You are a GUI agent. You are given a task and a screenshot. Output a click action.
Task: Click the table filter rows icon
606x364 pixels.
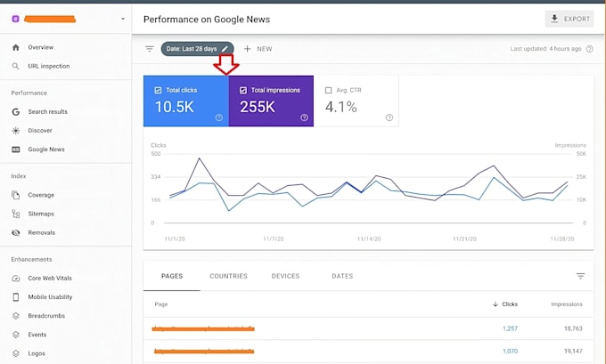[x=580, y=276]
